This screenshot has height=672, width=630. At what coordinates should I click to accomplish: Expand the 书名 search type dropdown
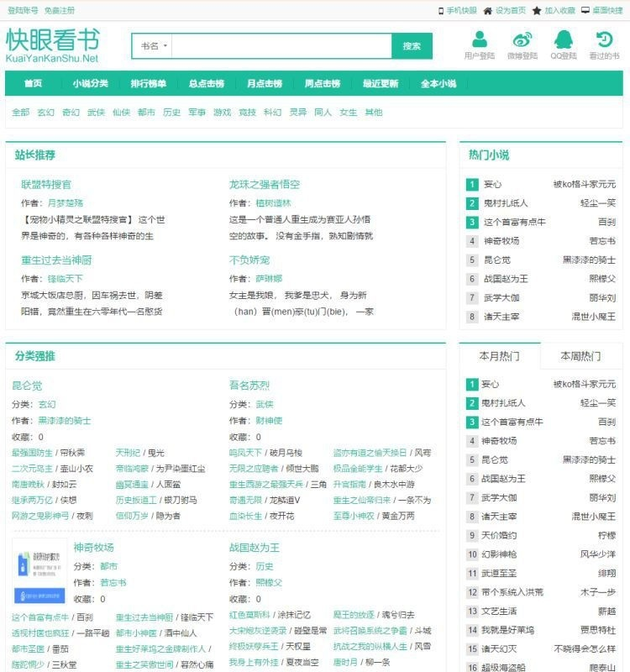(153, 46)
